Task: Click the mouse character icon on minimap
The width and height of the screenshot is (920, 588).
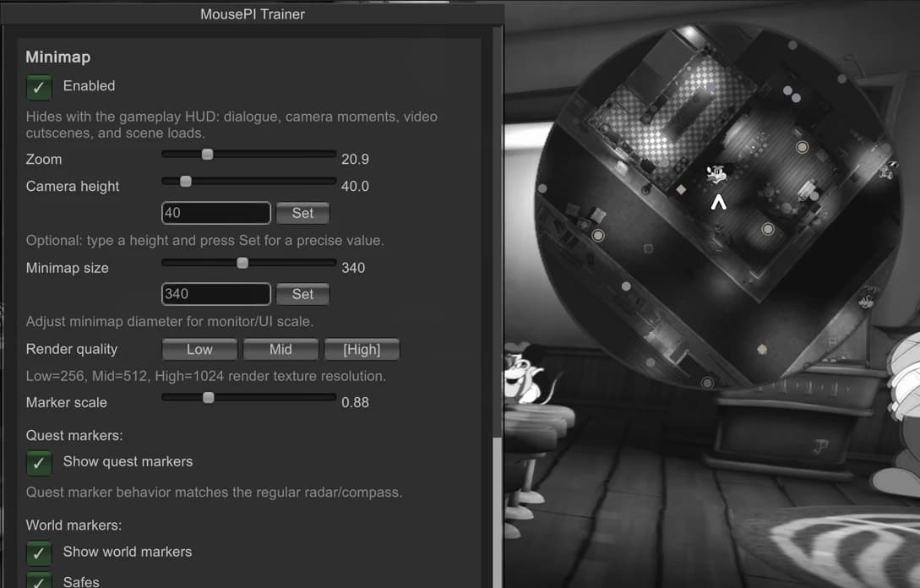Action: (716, 174)
